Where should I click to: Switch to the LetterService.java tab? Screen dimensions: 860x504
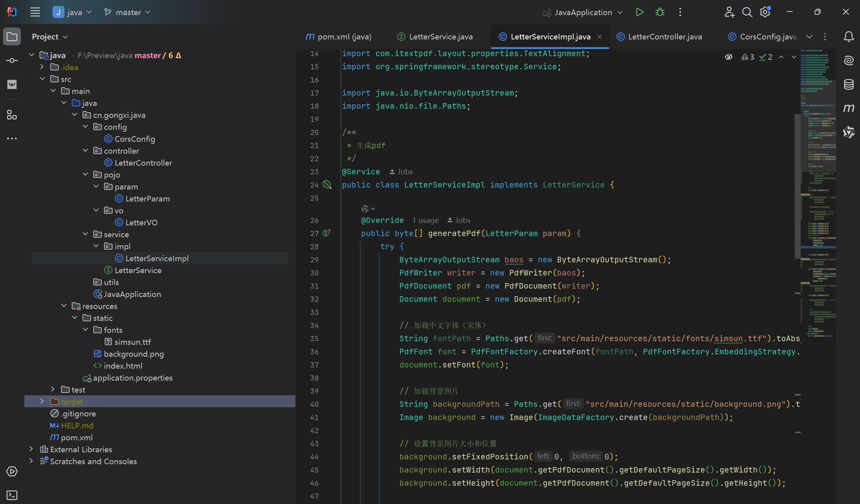pos(435,37)
